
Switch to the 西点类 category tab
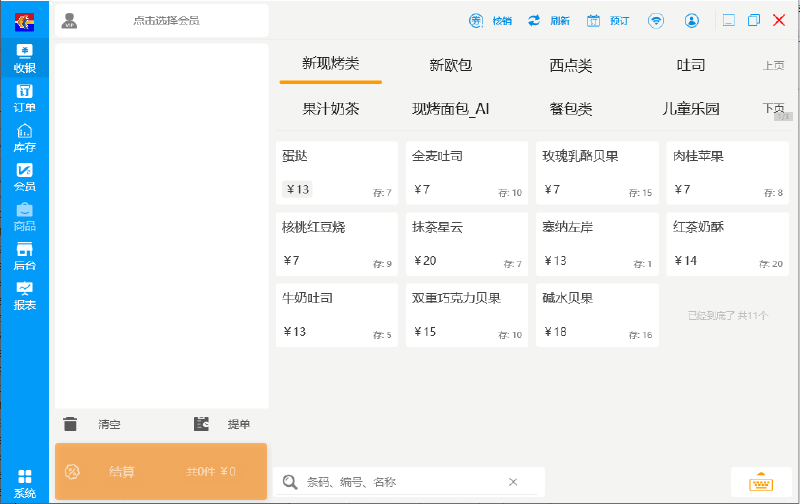pyautogui.click(x=571, y=65)
